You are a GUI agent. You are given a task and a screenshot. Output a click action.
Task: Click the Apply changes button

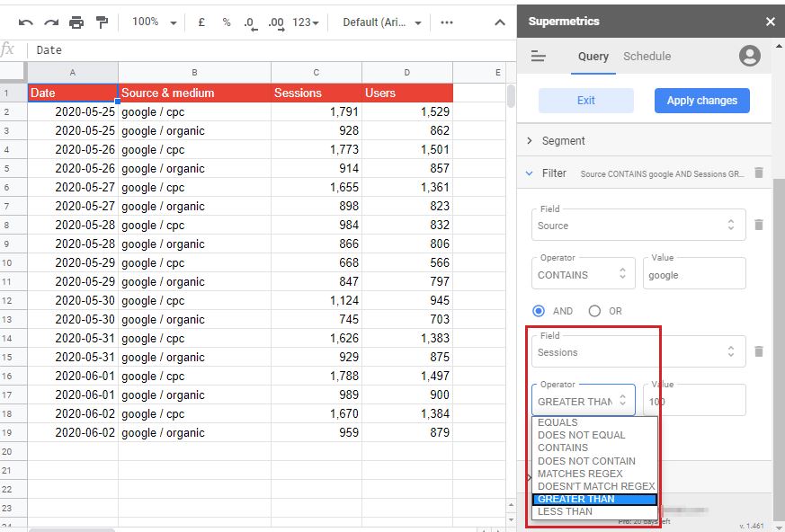pos(701,101)
